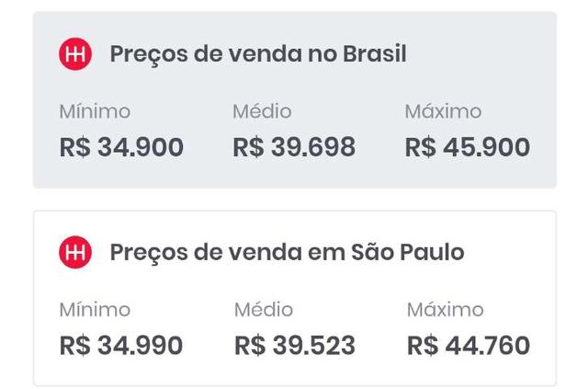The width and height of the screenshot is (588, 389).
Task: Click the Brasil average price R$ 39.698
Action: (x=294, y=147)
